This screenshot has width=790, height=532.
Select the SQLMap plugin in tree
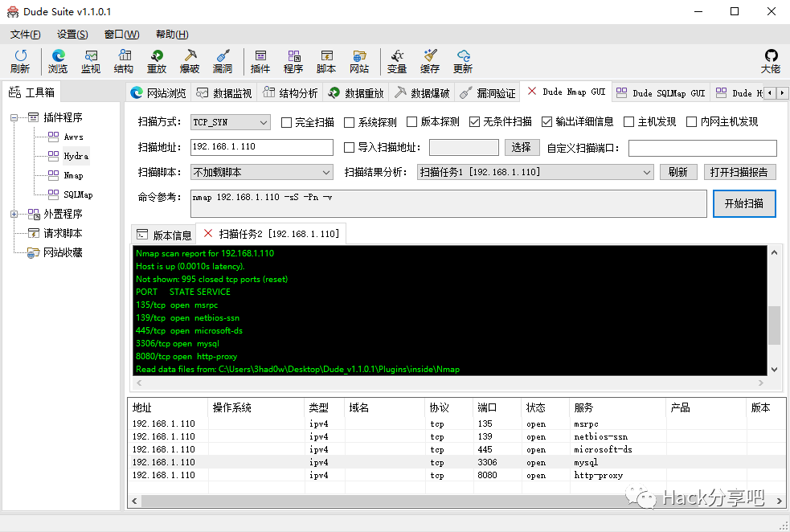[x=78, y=194]
